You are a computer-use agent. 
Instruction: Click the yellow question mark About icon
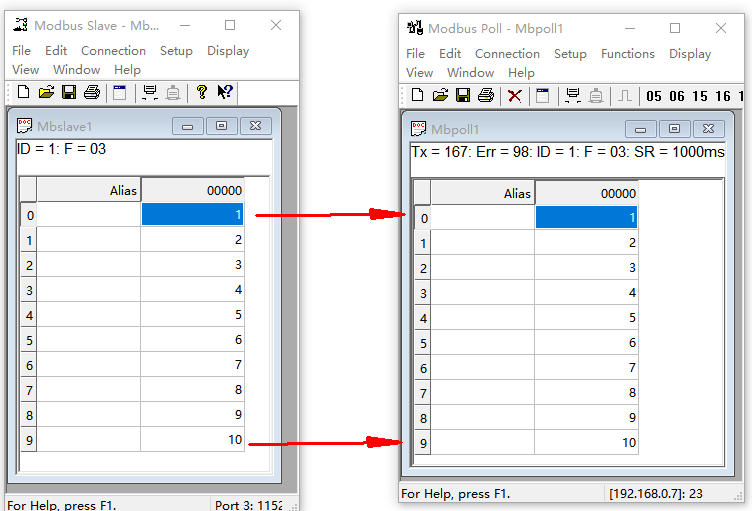(x=202, y=92)
